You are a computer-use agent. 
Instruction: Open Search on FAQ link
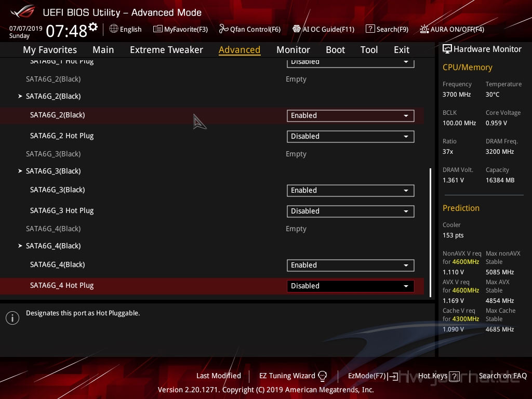tap(502, 376)
